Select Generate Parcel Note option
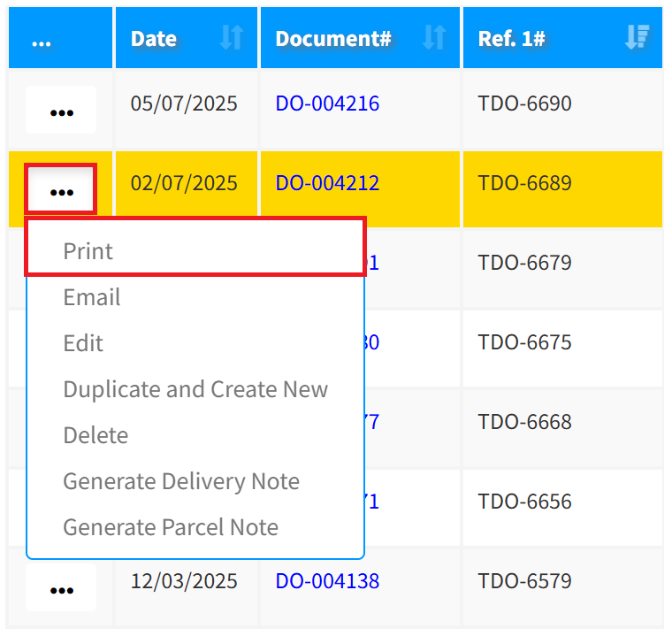Image resolution: width=672 pixels, height=636 pixels. (x=171, y=527)
